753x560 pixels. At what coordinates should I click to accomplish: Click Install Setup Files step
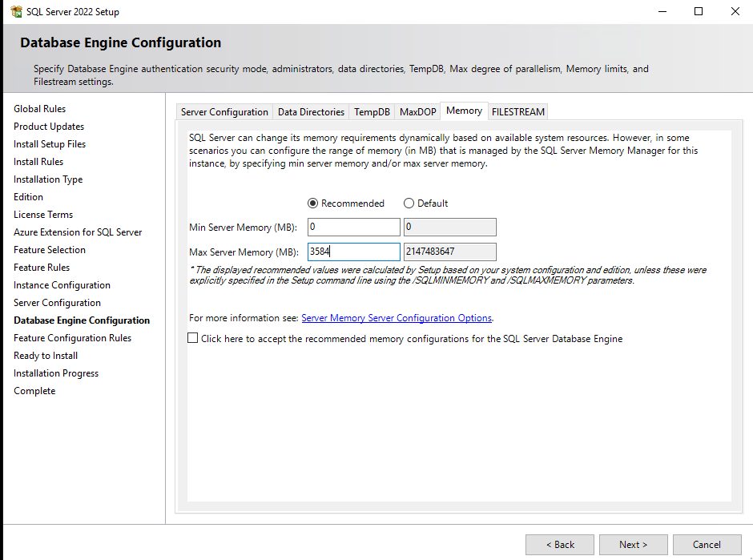click(50, 144)
